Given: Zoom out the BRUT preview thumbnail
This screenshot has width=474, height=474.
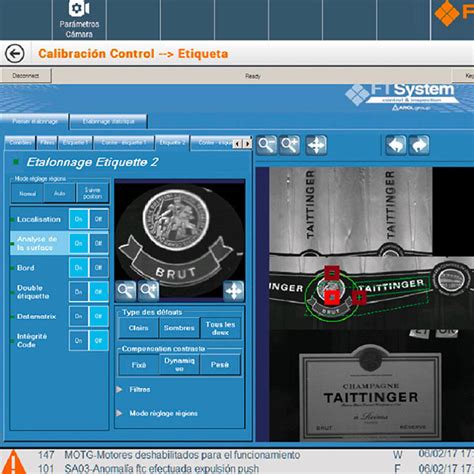Looking at the screenshot, I should coord(126,291).
